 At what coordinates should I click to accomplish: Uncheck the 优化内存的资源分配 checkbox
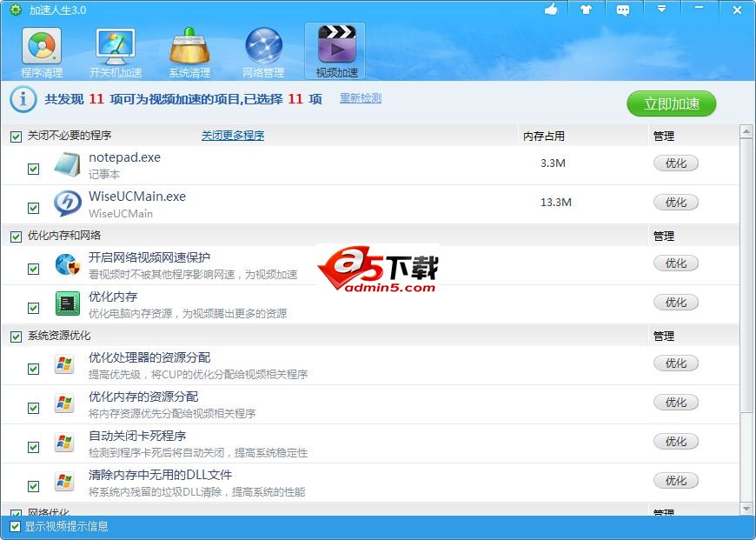33,408
